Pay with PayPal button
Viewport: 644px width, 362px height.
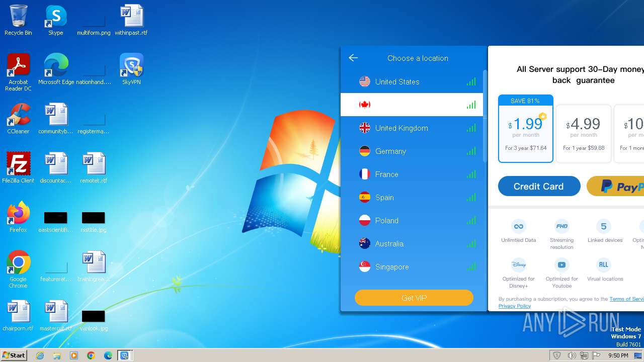click(615, 186)
